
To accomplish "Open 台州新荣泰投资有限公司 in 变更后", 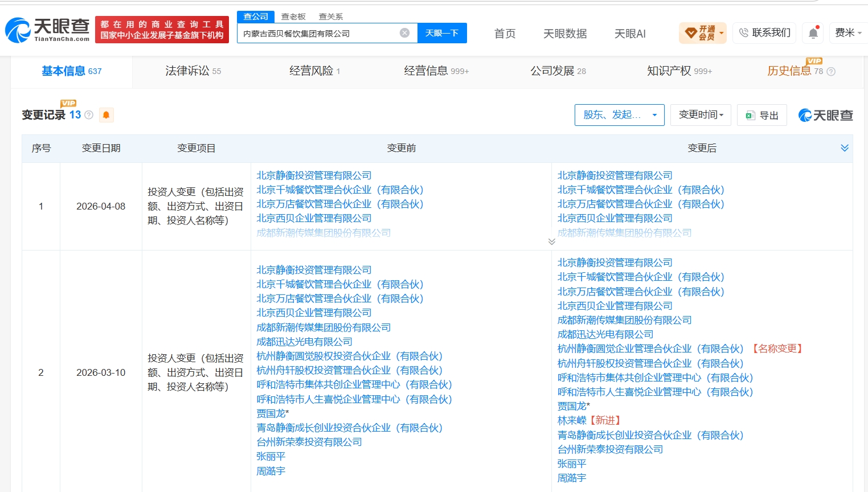I will click(x=610, y=449).
